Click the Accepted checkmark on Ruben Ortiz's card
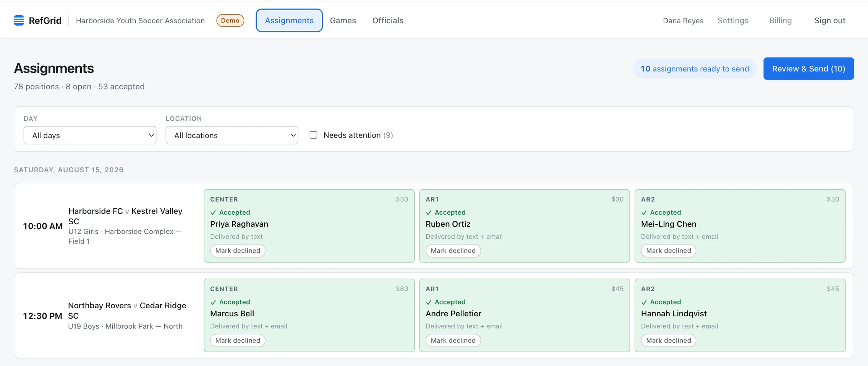Screen dimensions: 868x366 (429, 212)
